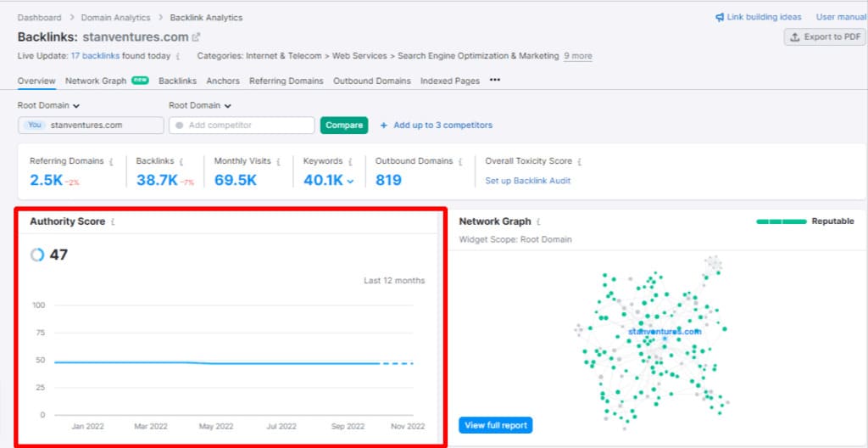Click the green Reputable rating bar
868x448 pixels.
[782, 221]
